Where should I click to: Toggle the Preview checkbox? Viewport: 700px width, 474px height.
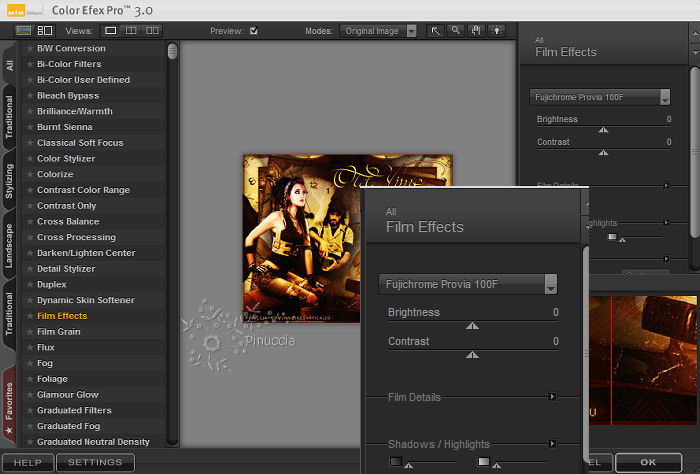coord(253,31)
